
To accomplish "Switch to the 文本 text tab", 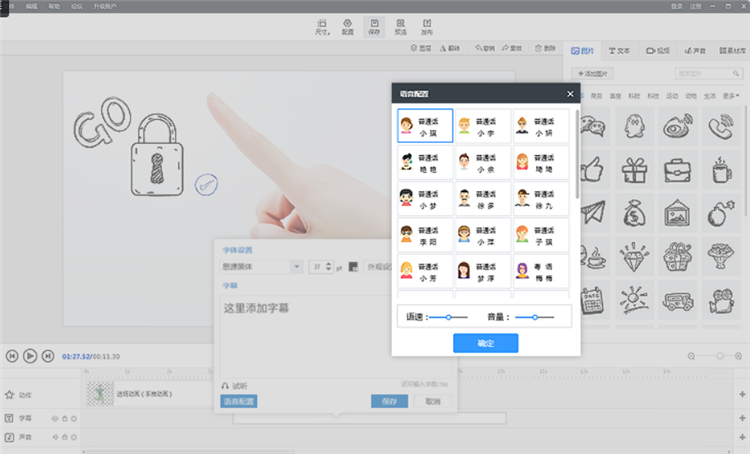I will pyautogui.click(x=619, y=51).
